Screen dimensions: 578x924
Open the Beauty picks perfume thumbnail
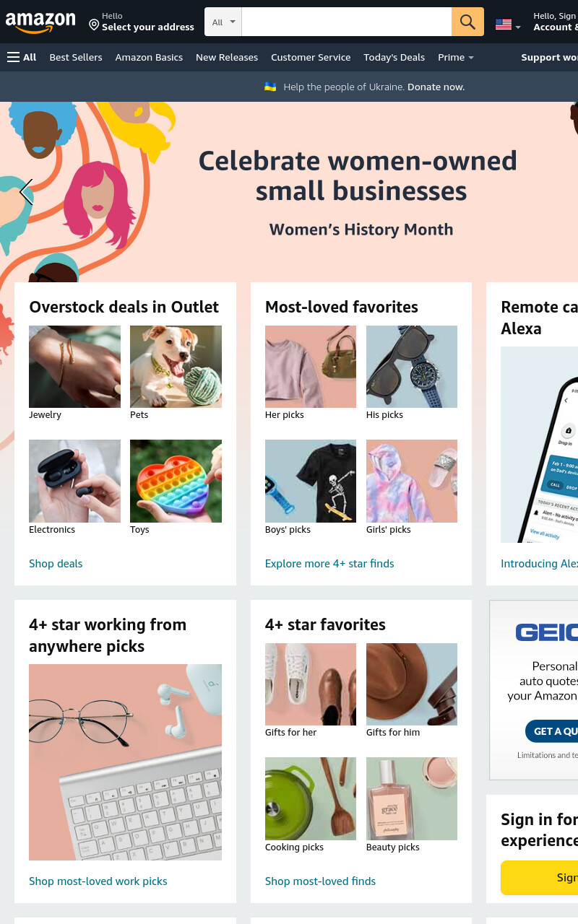[x=412, y=798]
